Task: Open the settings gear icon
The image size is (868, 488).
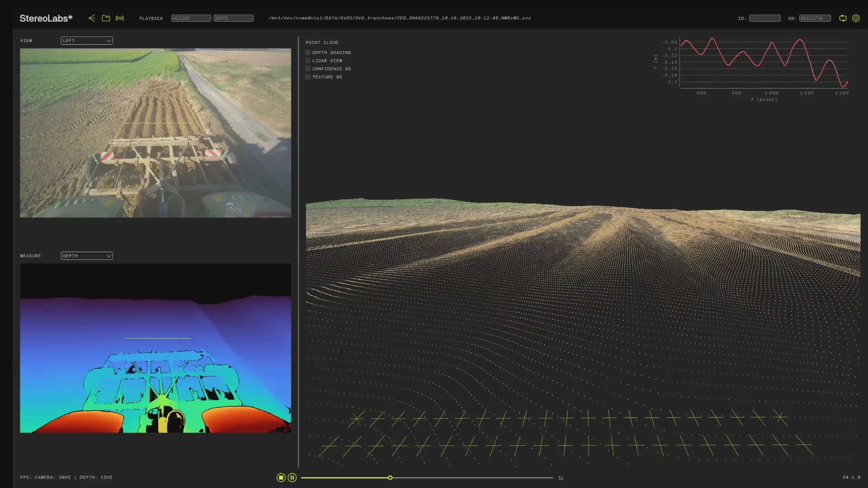Action: pos(856,18)
